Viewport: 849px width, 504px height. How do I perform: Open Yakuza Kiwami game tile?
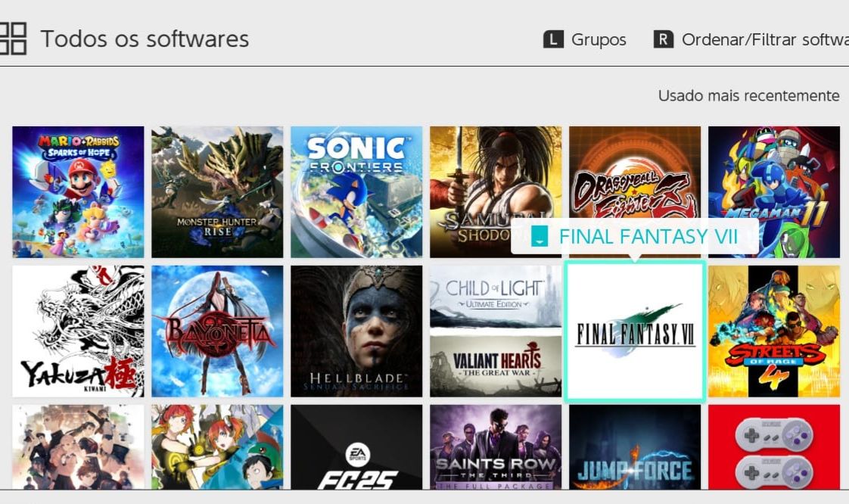pos(78,331)
